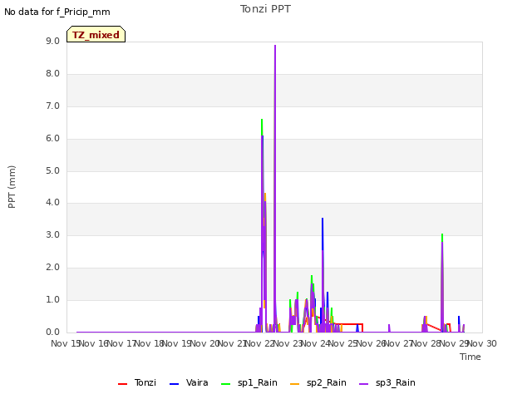Viewport: 532px width, 399px height.
Task: Click the 9.0 y-axis tick label
Action: pos(52,41)
